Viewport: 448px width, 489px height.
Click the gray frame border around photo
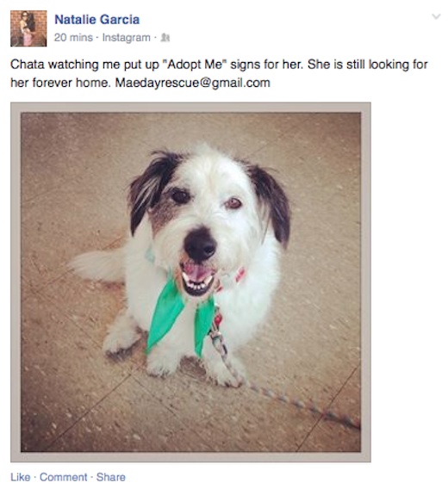[x=190, y=108]
